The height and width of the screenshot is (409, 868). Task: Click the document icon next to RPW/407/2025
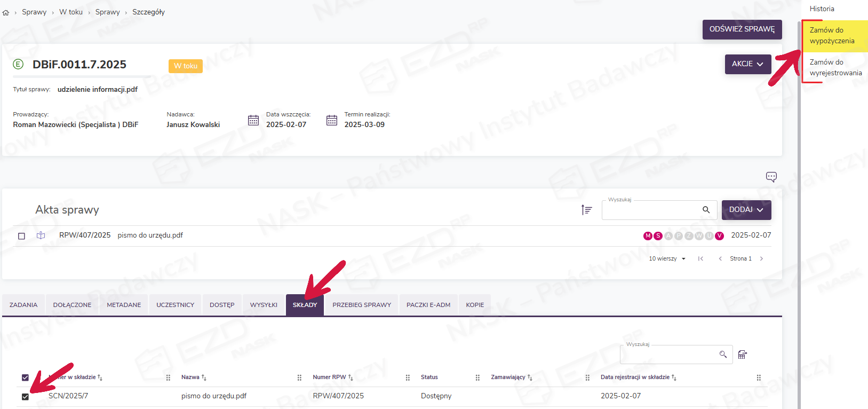pos(41,235)
